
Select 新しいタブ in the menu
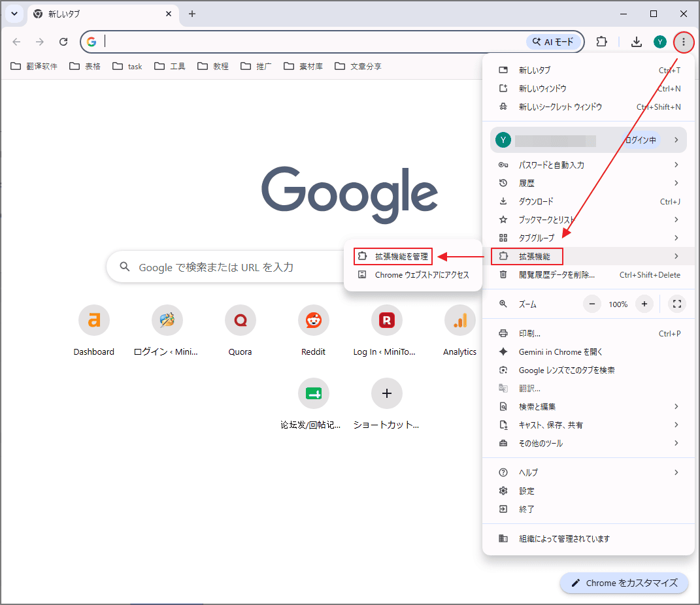(x=589, y=70)
